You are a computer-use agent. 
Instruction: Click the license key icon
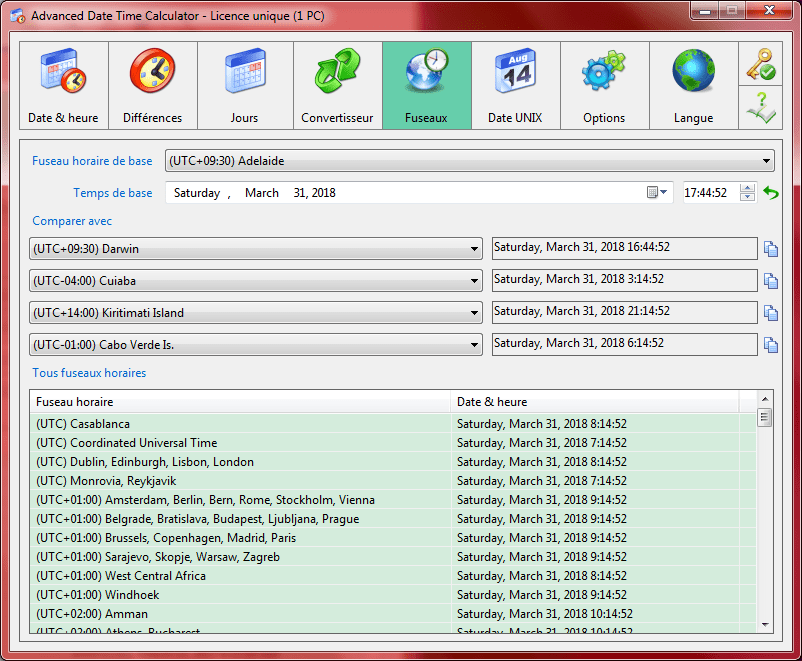pos(761,64)
